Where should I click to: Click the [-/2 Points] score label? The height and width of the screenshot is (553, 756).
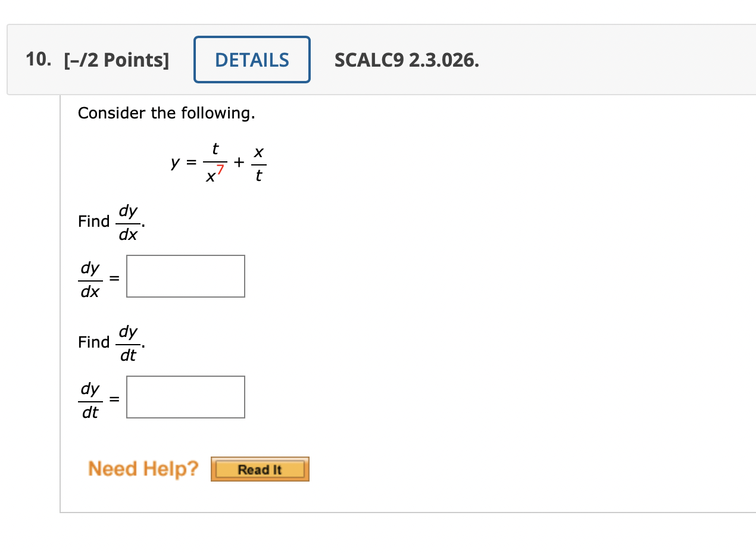[x=116, y=59]
